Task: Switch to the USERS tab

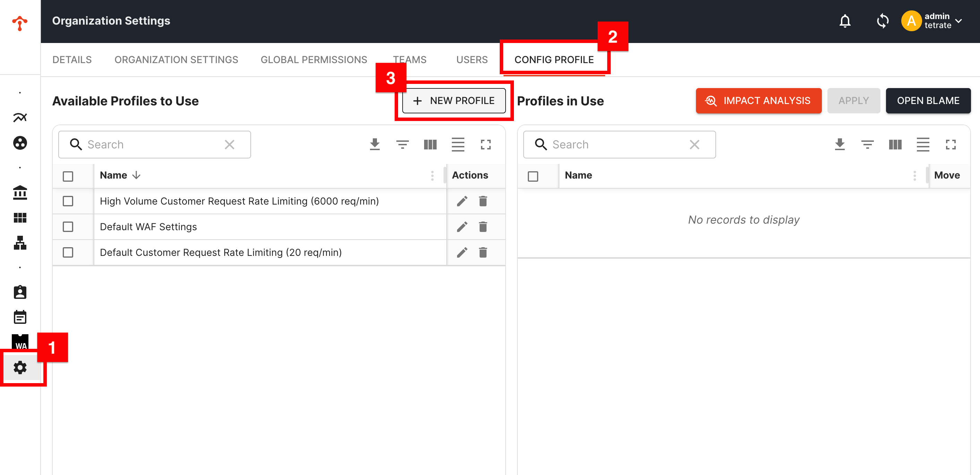Action: click(472, 60)
